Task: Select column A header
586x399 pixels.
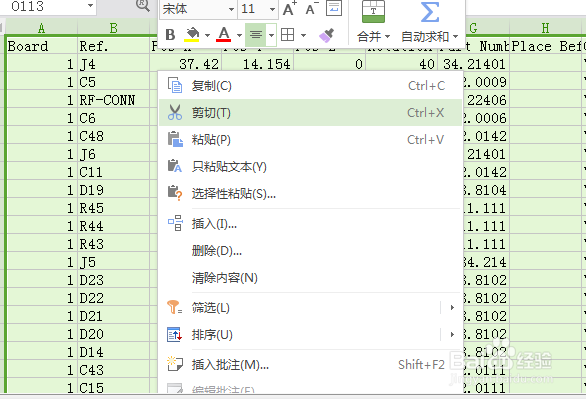Action: click(x=41, y=28)
